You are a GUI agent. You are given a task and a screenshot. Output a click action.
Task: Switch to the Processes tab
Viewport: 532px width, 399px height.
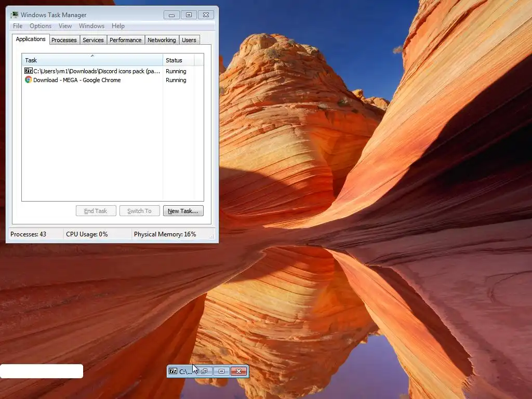tap(64, 40)
